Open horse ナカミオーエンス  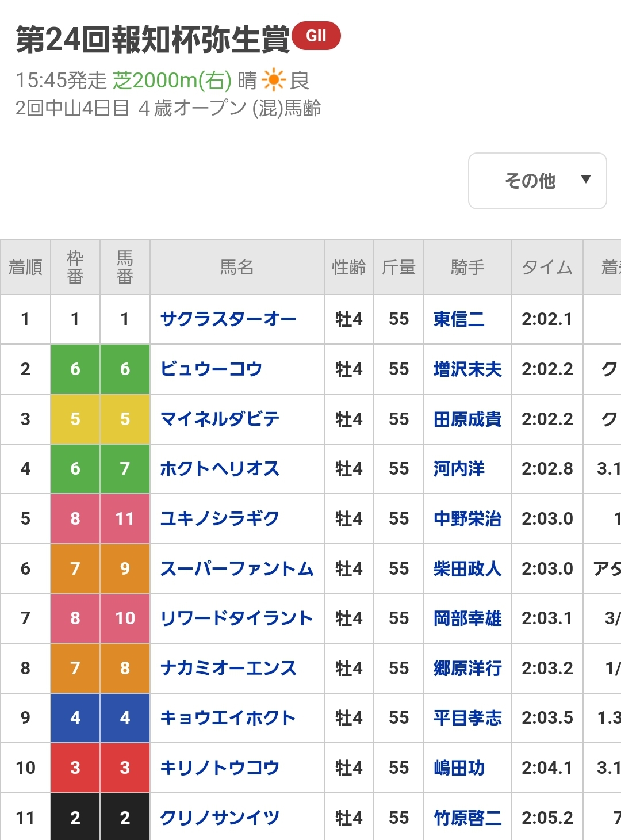click(228, 668)
